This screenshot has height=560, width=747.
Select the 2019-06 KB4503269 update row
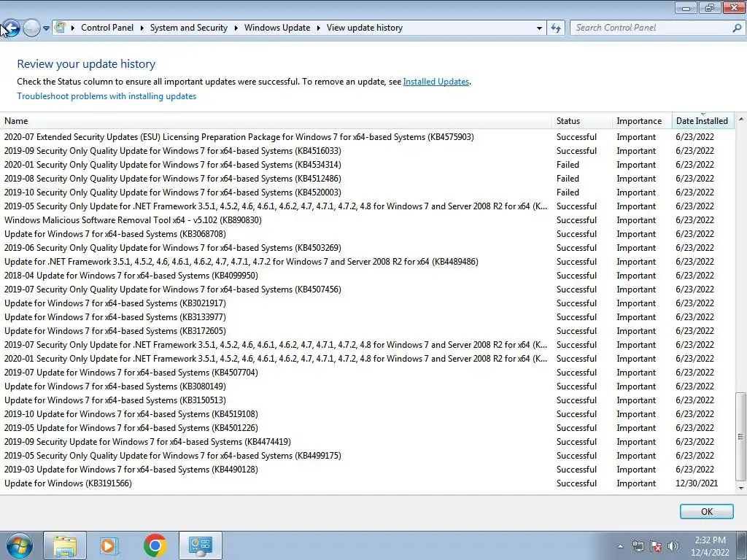pos(367,248)
